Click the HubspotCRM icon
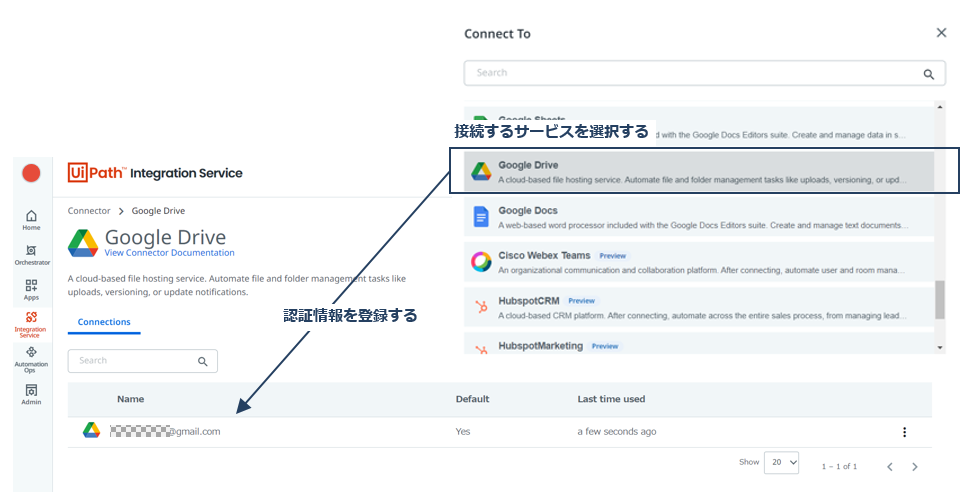This screenshot has width=972, height=492. coord(481,307)
